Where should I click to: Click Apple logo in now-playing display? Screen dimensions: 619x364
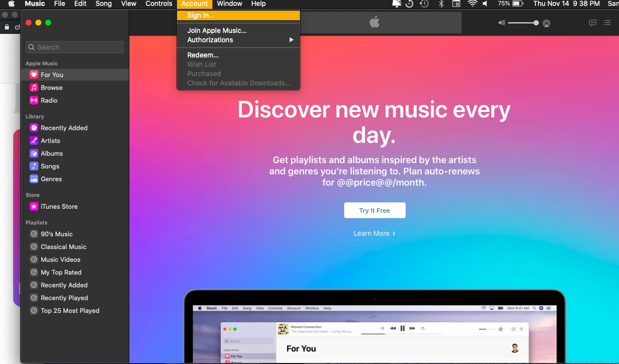coord(375,22)
